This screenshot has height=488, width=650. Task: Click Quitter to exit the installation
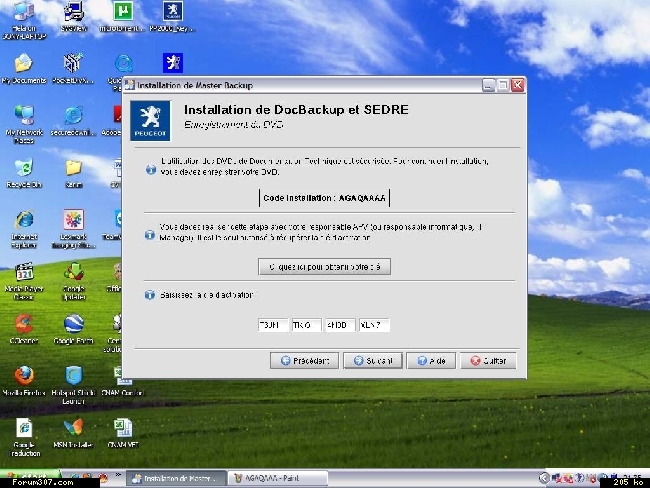[x=488, y=361]
